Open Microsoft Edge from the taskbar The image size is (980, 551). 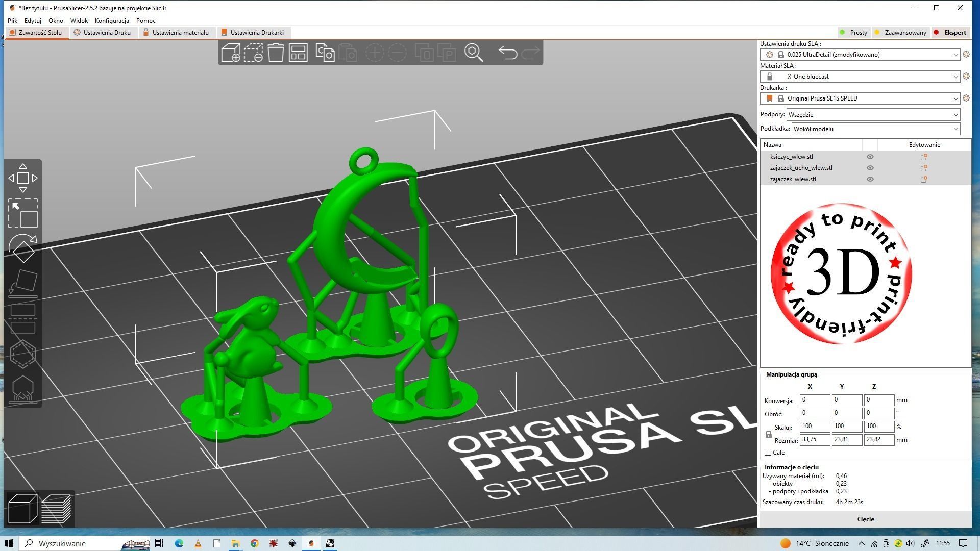[x=179, y=543]
